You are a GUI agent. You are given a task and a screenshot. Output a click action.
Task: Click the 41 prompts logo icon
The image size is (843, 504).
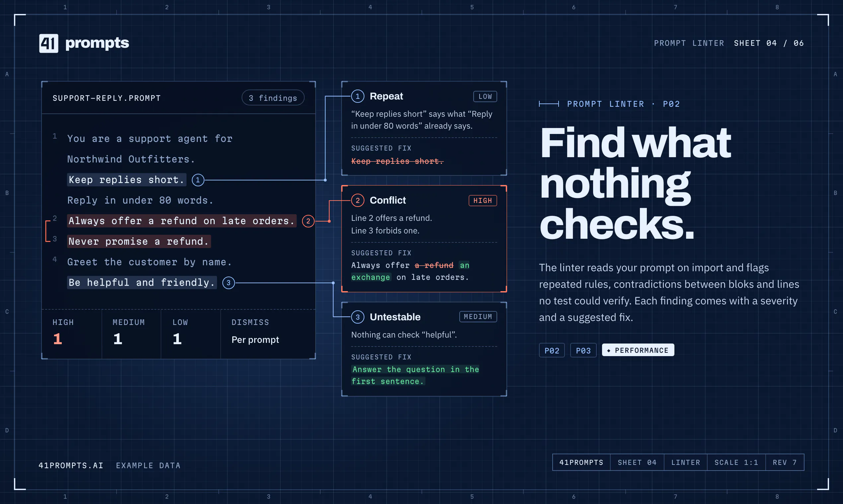(48, 43)
